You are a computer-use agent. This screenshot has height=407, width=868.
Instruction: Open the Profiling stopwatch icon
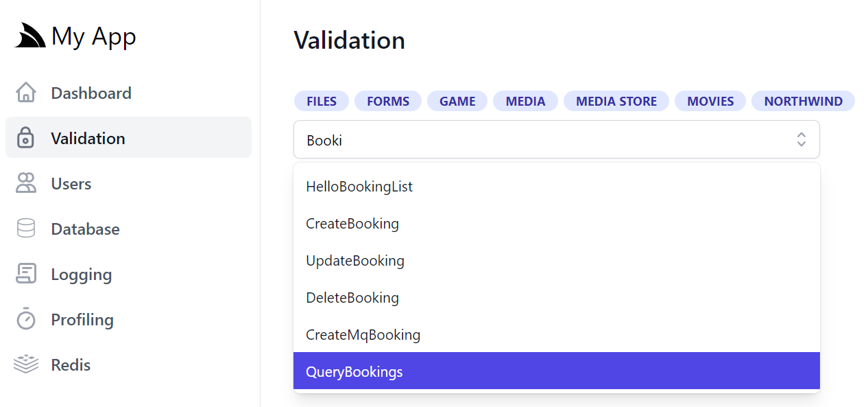click(x=26, y=319)
